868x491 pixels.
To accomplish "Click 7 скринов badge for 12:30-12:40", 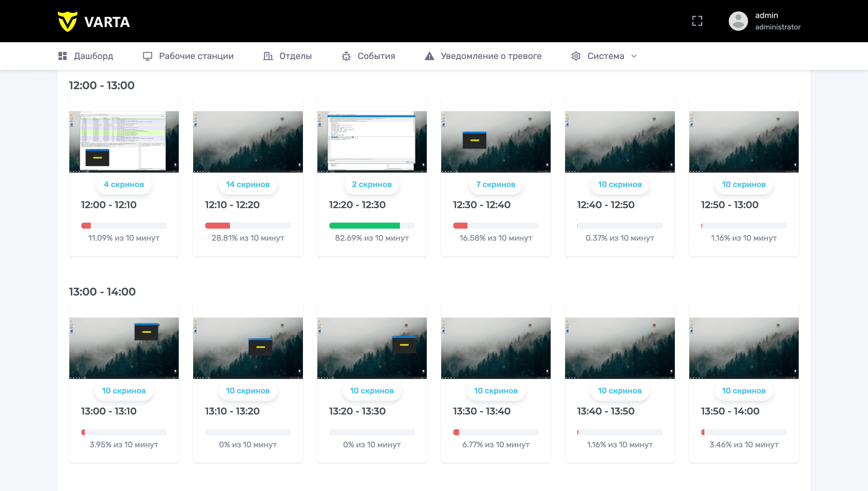I will coord(495,184).
